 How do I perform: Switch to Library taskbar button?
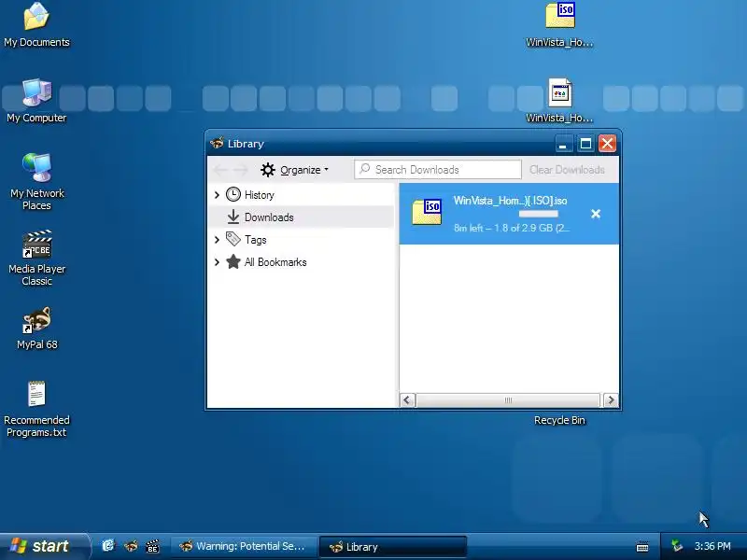click(393, 547)
